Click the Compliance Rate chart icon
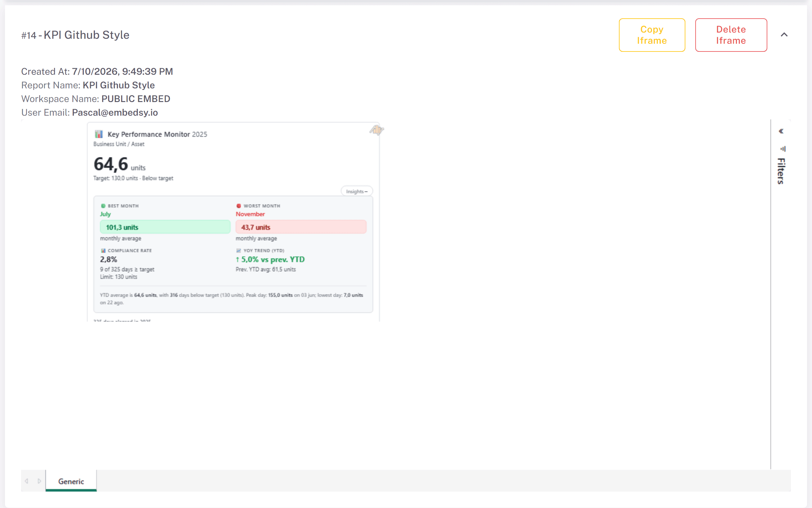The width and height of the screenshot is (812, 508). (x=103, y=251)
